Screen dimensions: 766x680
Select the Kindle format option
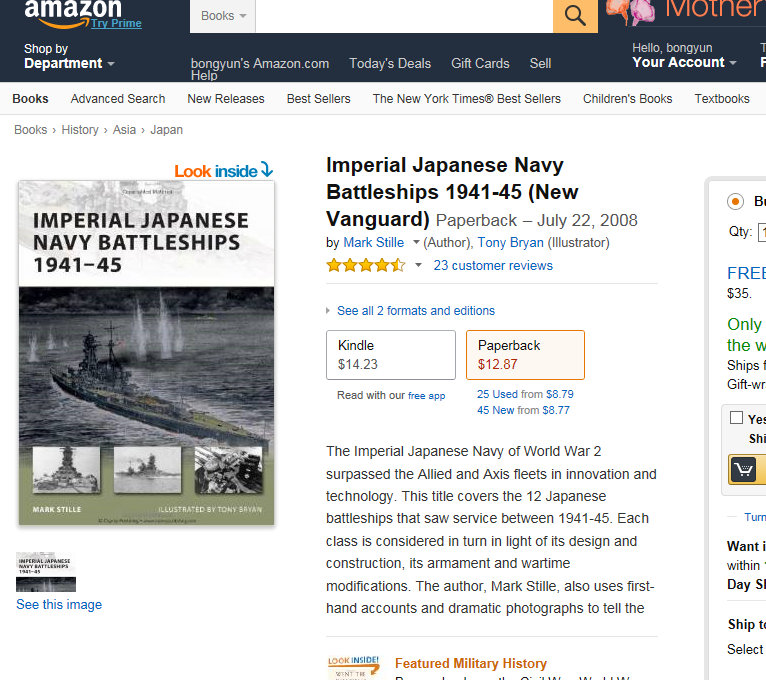pyautogui.click(x=391, y=355)
